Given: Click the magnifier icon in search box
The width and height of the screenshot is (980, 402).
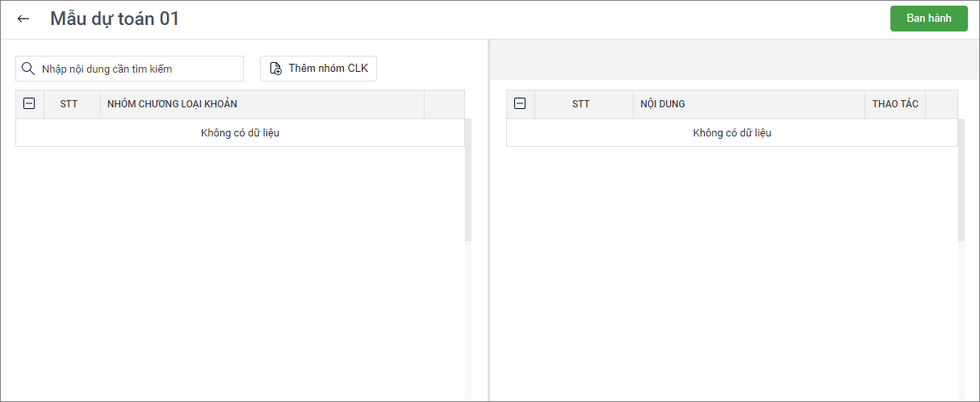Looking at the screenshot, I should tap(28, 69).
